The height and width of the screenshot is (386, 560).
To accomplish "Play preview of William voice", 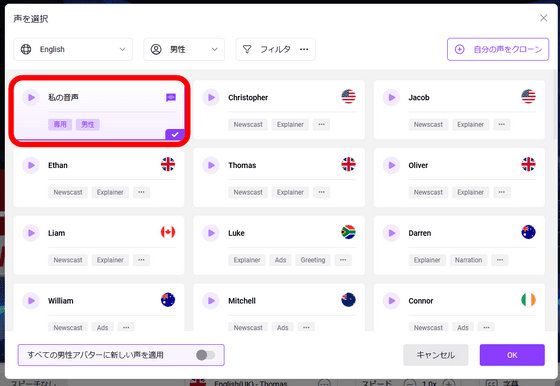I will [x=31, y=301].
